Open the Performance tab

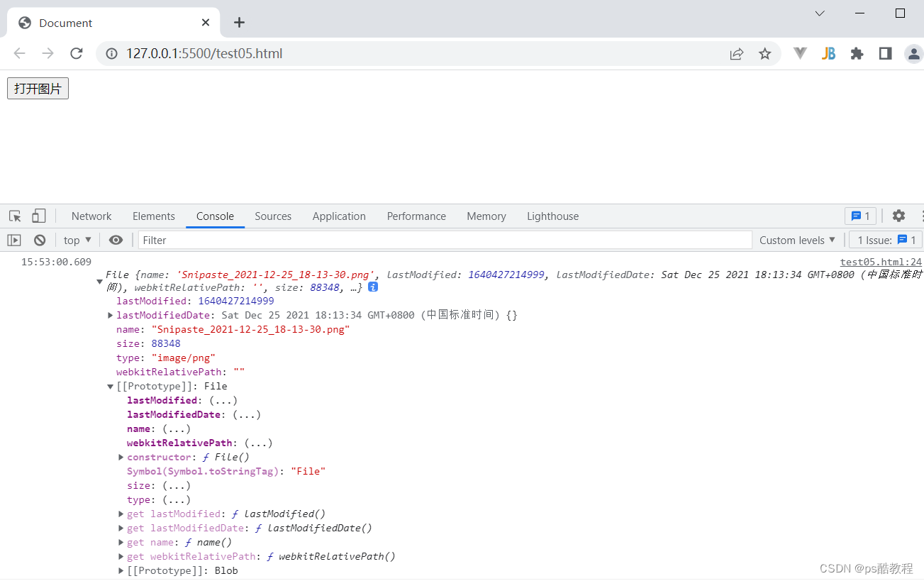416,216
